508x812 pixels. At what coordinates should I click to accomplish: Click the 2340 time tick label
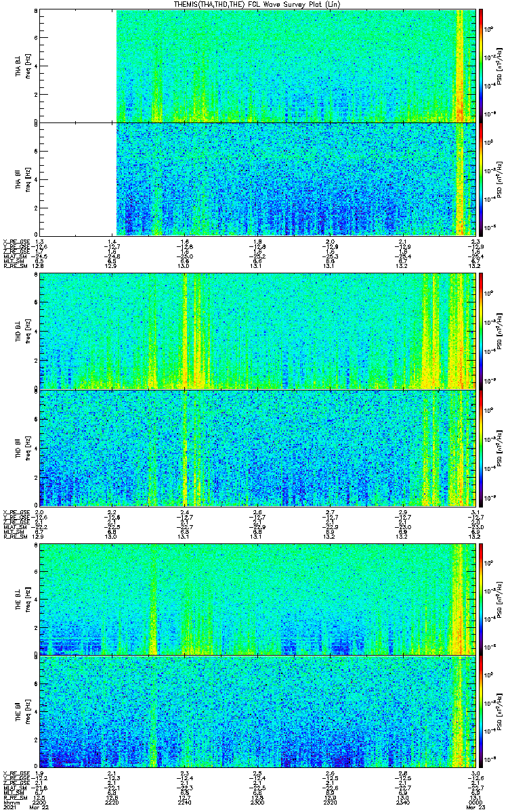[x=403, y=803]
